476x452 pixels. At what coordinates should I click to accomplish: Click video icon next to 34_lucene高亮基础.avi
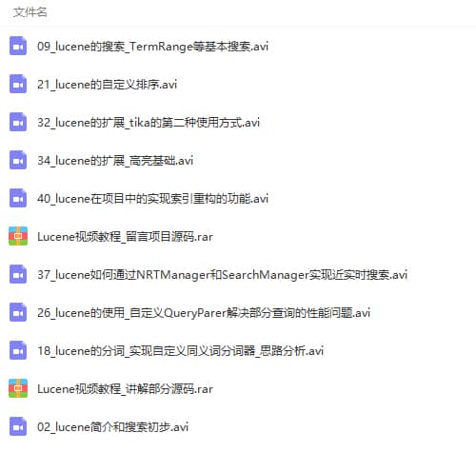tap(18, 160)
